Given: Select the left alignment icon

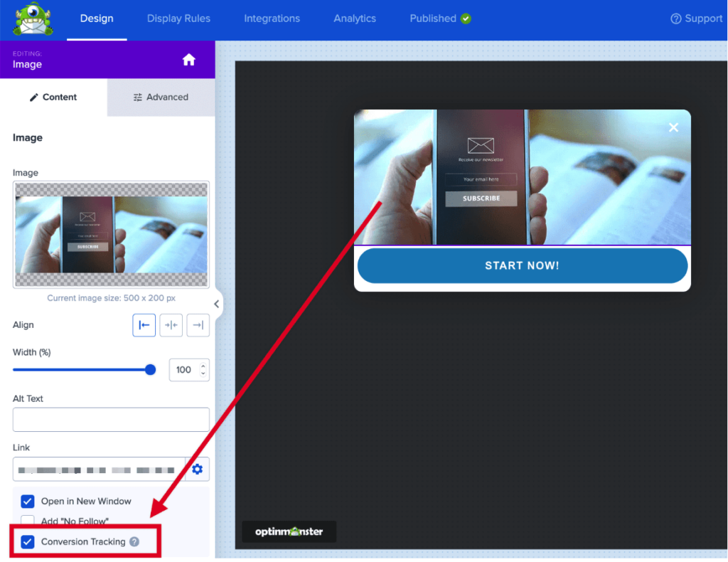Looking at the screenshot, I should coord(144,325).
